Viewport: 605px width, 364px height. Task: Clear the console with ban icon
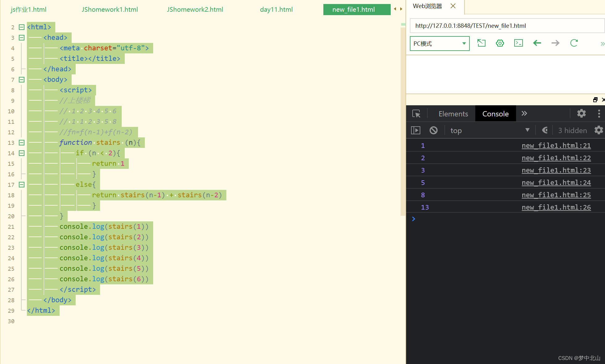tap(434, 130)
